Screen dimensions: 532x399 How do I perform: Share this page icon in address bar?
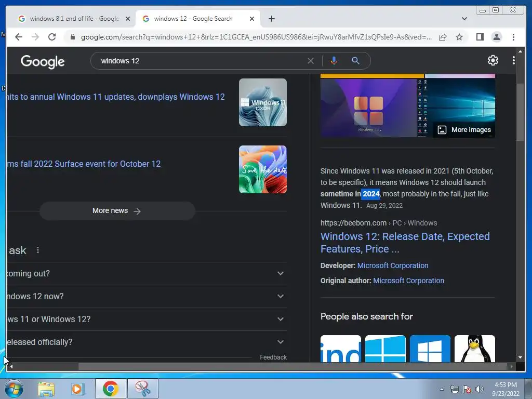tap(443, 37)
